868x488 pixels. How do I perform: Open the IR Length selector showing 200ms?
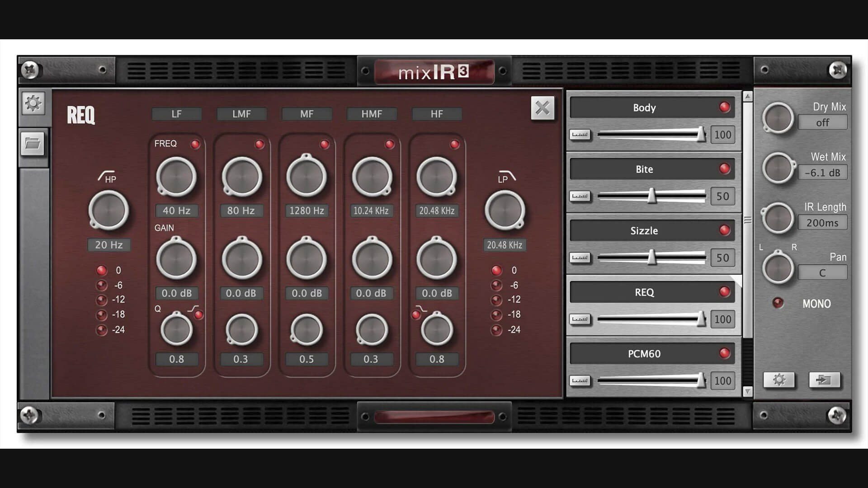tap(822, 222)
